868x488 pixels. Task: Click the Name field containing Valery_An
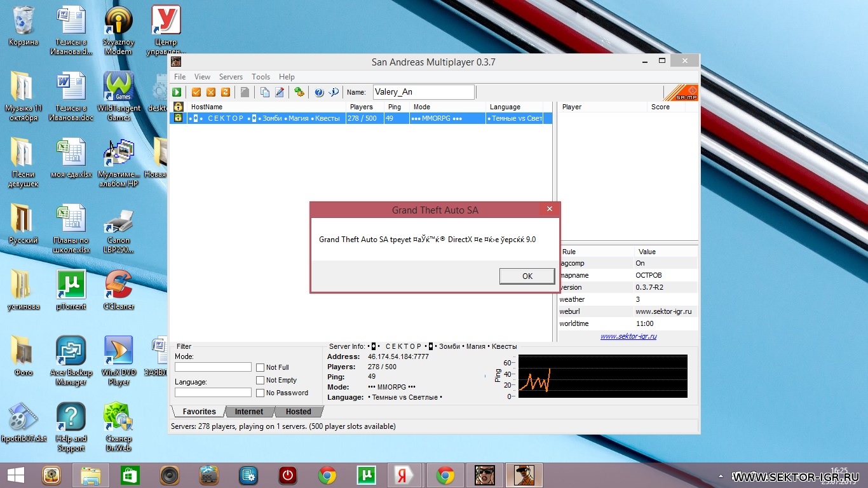tap(424, 92)
